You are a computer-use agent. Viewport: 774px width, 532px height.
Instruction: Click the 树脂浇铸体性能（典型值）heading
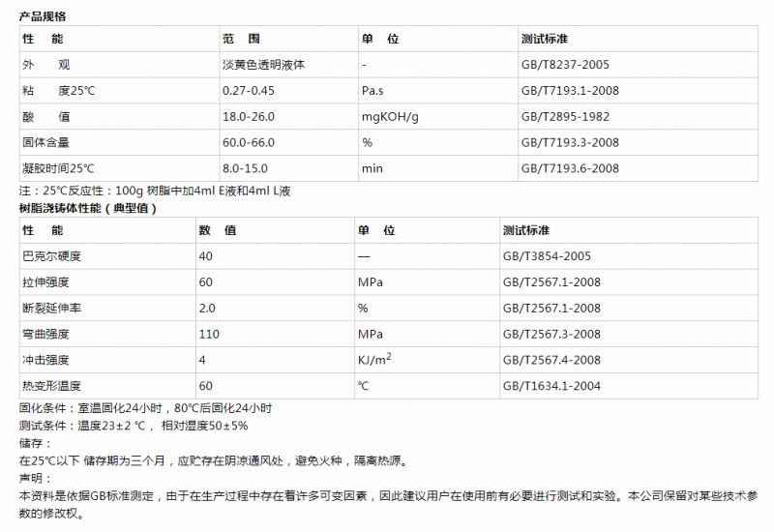pos(88,208)
